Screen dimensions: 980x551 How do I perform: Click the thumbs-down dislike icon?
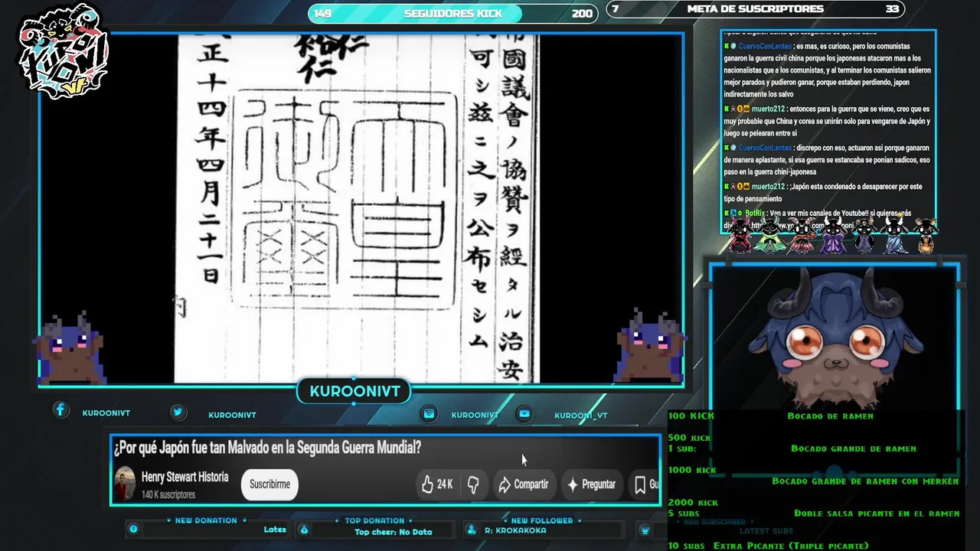click(x=473, y=484)
